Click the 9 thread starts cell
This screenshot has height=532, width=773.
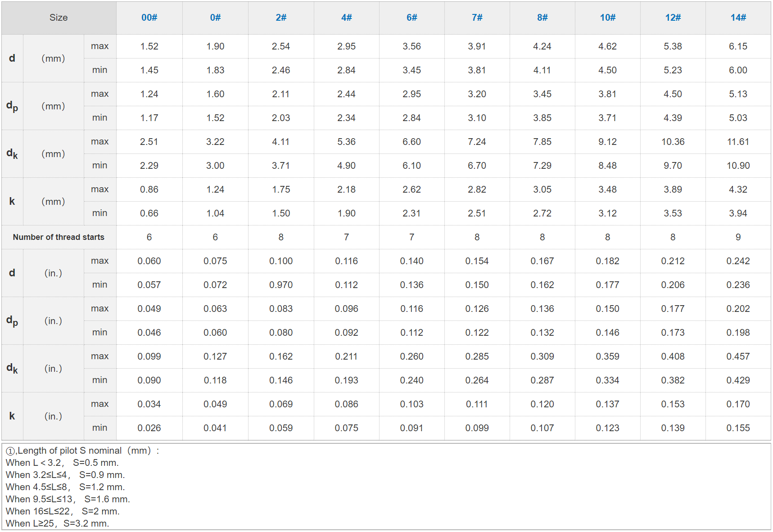point(738,237)
